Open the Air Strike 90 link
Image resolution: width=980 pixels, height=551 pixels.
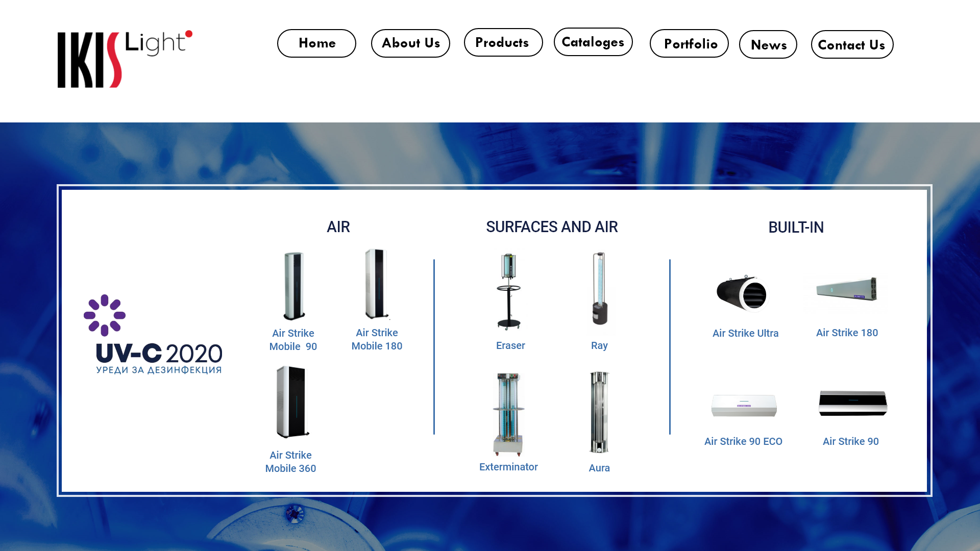pos(850,441)
